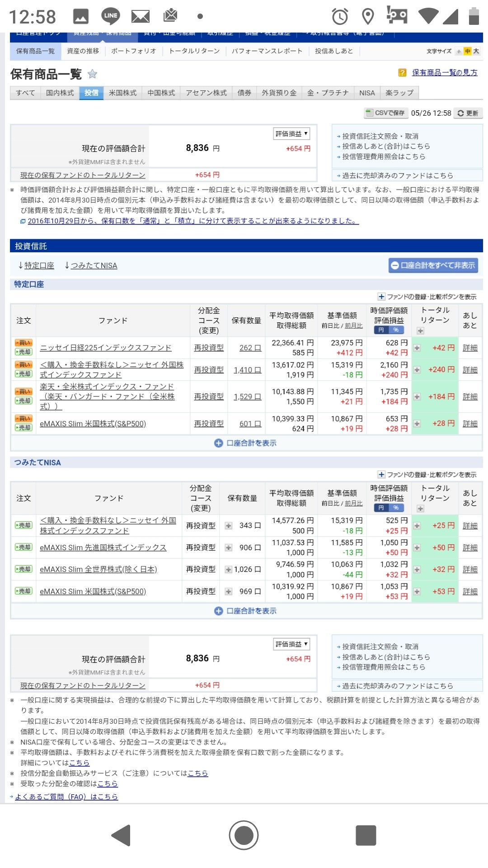Viewport: 488px width, 868px height.
Task: Click plus icon beside 343口 quantity
Action: [x=229, y=526]
